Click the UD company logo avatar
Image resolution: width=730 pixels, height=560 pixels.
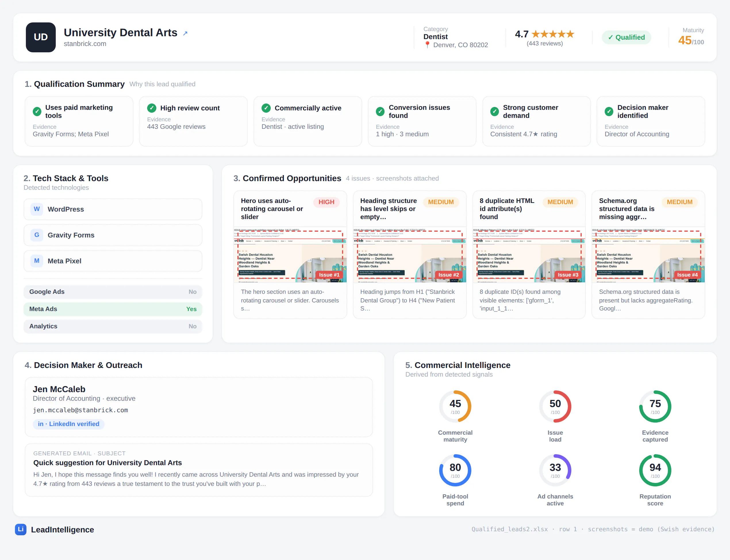(x=41, y=37)
